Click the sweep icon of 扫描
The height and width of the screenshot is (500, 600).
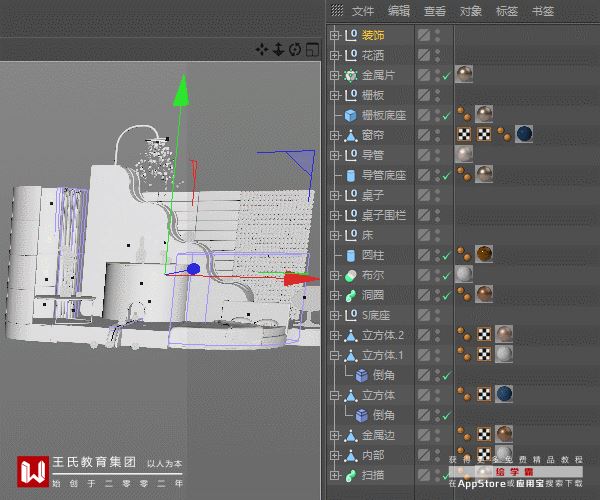coord(351,476)
